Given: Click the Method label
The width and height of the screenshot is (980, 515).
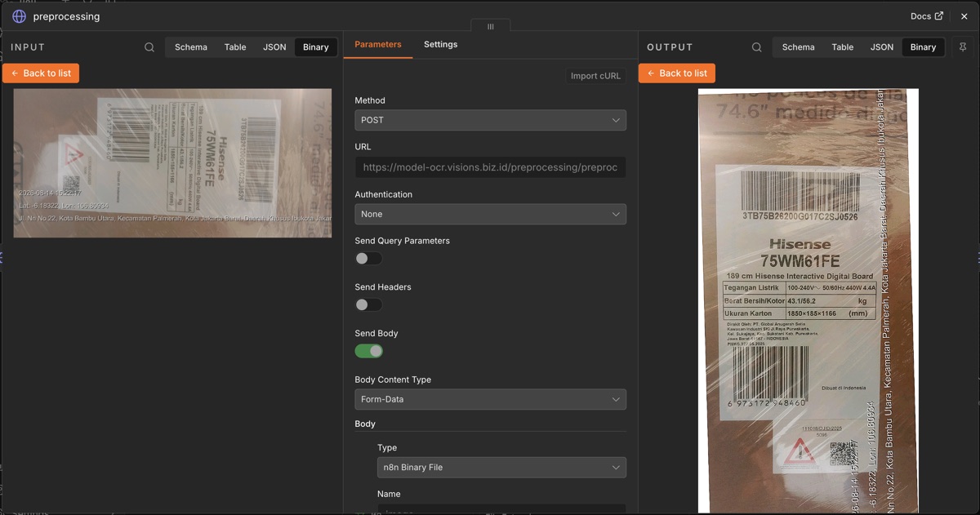Looking at the screenshot, I should (x=370, y=100).
